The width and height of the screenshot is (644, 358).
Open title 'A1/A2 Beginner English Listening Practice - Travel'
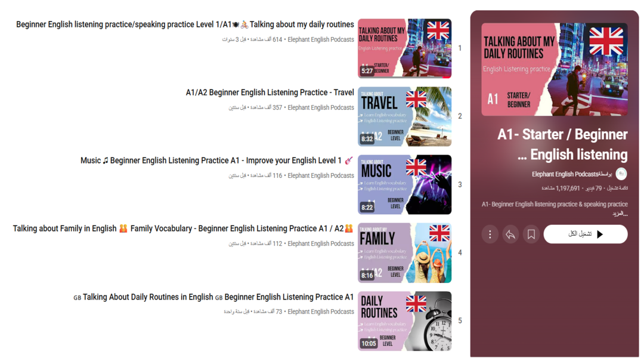click(270, 92)
